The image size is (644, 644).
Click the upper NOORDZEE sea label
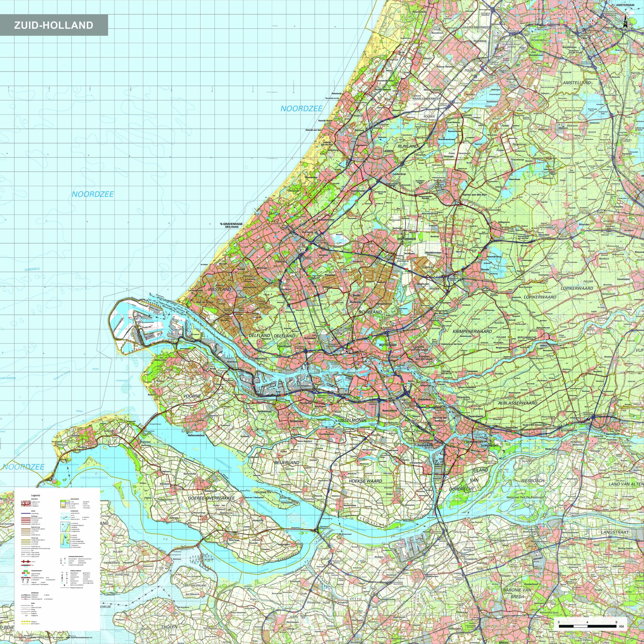click(x=301, y=108)
